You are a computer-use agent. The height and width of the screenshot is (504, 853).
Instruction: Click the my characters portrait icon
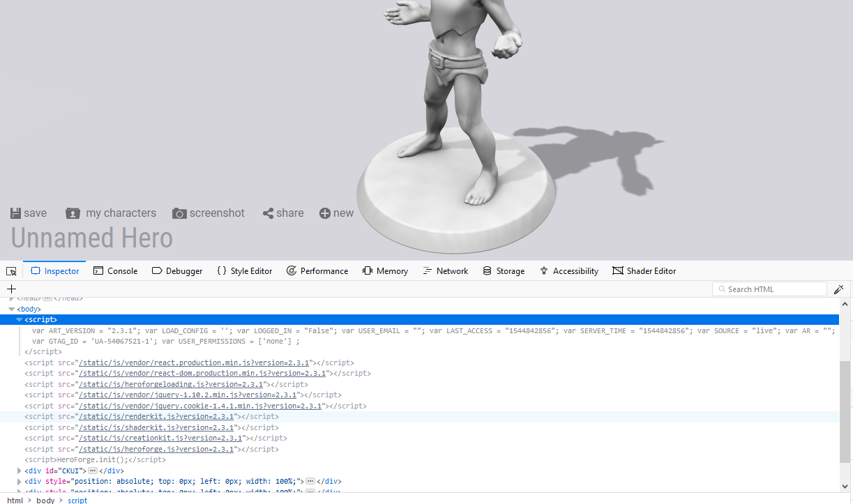tap(73, 213)
